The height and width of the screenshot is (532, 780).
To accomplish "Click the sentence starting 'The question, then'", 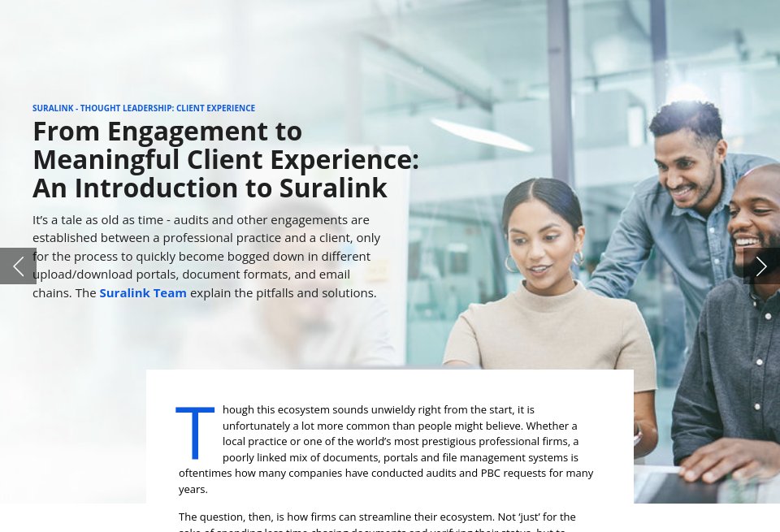I will (376, 517).
